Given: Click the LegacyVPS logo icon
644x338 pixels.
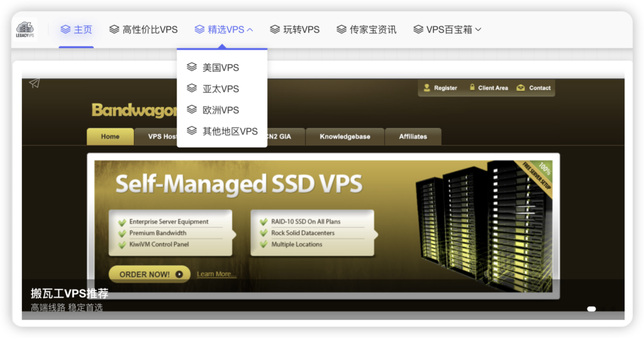Looking at the screenshot, I should pyautogui.click(x=25, y=29).
